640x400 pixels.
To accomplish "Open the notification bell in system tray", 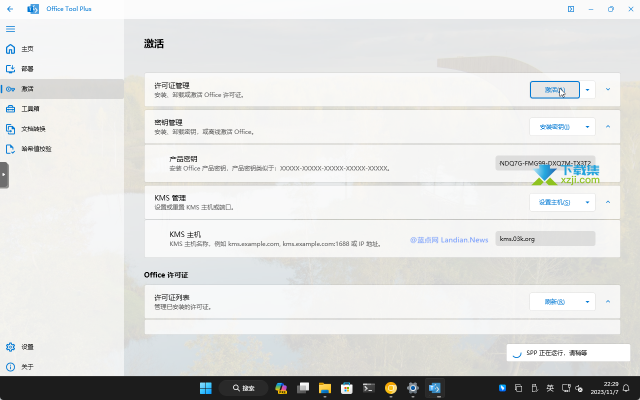I will pyautogui.click(x=626, y=388).
